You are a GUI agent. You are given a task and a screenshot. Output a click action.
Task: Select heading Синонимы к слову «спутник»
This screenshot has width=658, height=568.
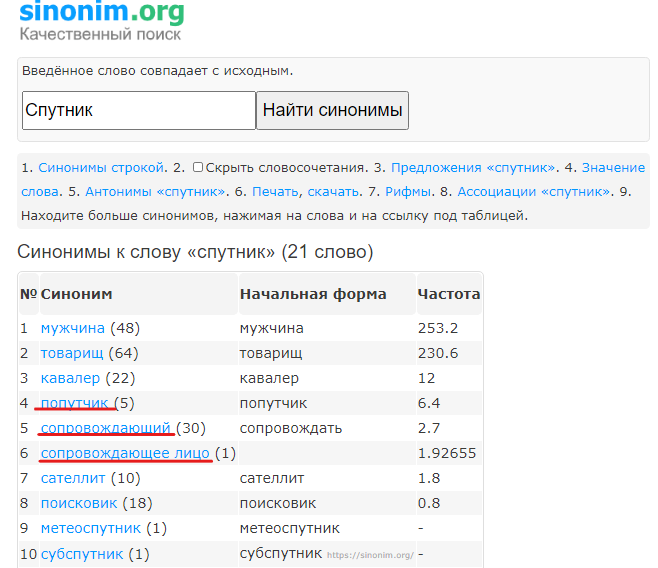(195, 252)
